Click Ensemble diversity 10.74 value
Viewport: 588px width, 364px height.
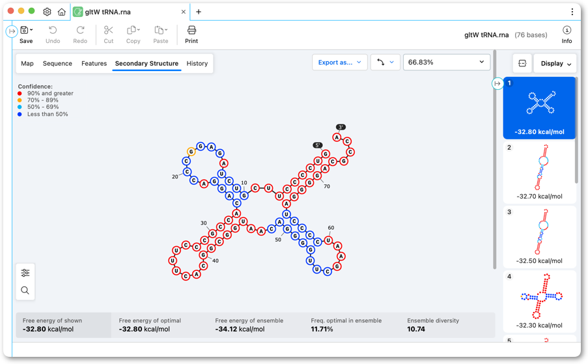point(416,329)
